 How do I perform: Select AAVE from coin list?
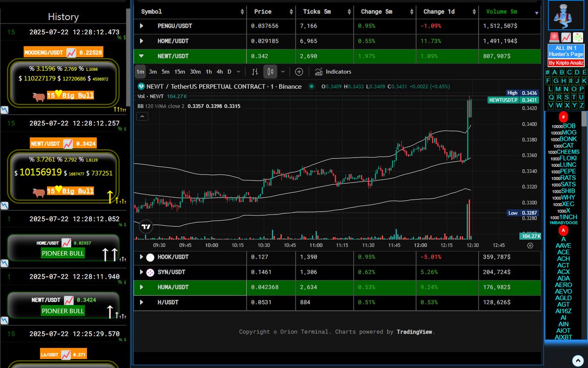(x=563, y=245)
